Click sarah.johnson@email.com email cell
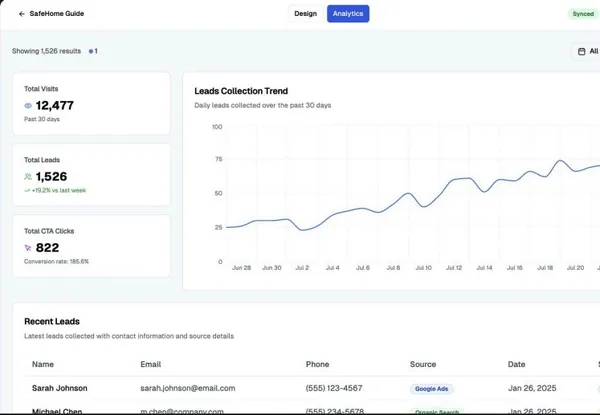 pyautogui.click(x=188, y=388)
